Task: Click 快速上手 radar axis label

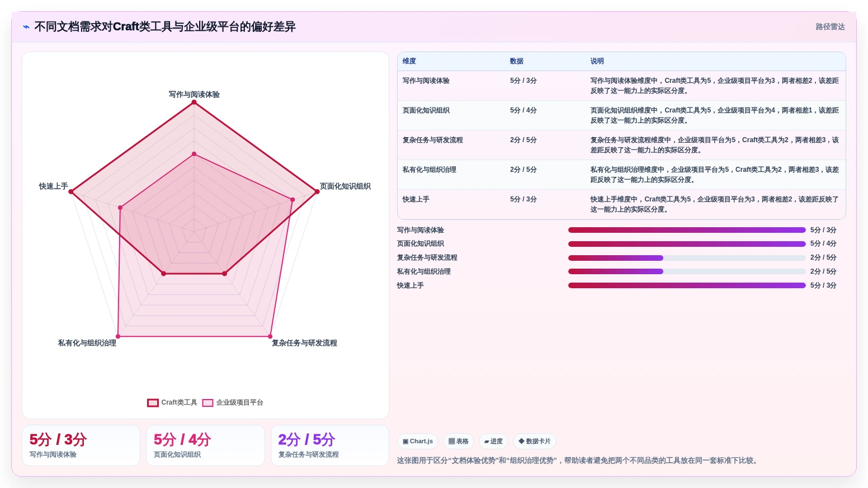Action: (x=54, y=186)
